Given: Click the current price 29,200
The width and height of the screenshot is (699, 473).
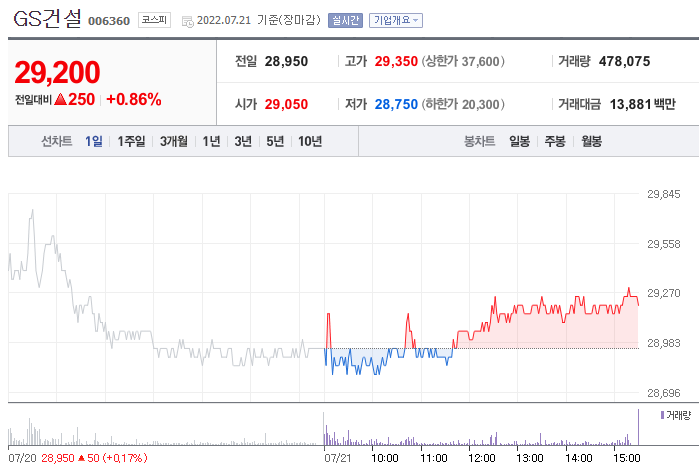Looking at the screenshot, I should point(57,72).
